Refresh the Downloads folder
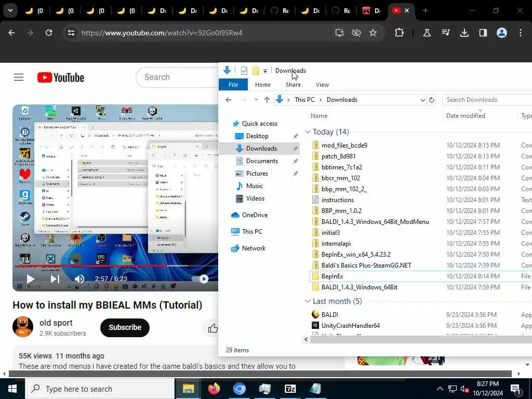532x399 pixels. click(x=432, y=100)
